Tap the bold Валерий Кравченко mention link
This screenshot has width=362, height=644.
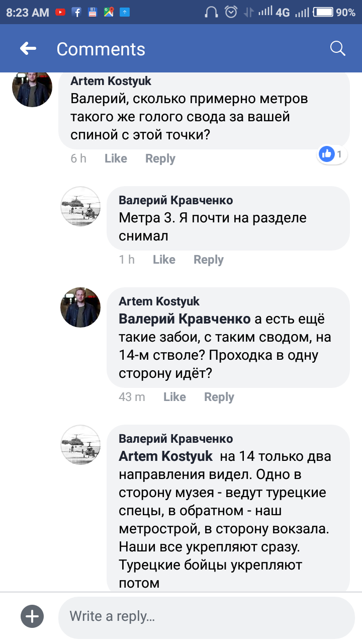tap(185, 319)
